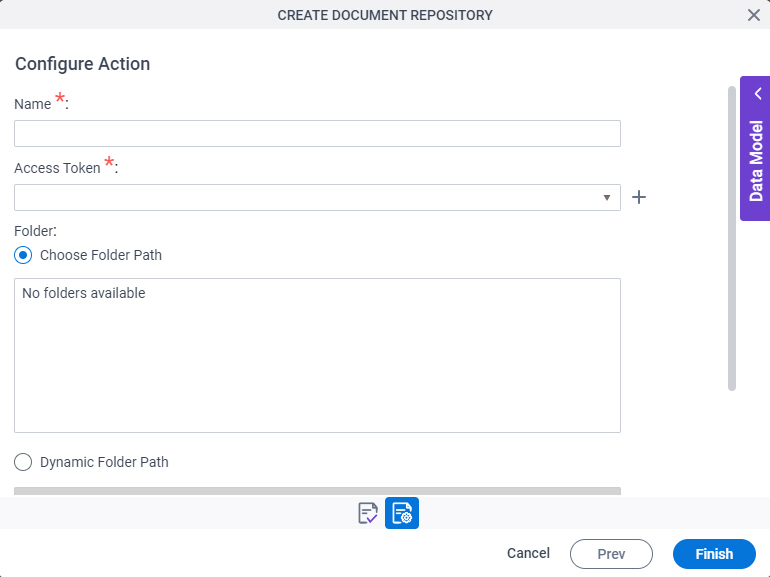Open the general configuration step icon

coord(368,513)
